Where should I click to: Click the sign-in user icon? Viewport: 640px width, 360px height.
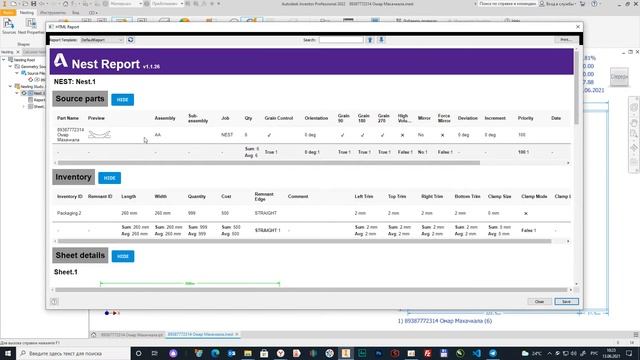click(542, 4)
